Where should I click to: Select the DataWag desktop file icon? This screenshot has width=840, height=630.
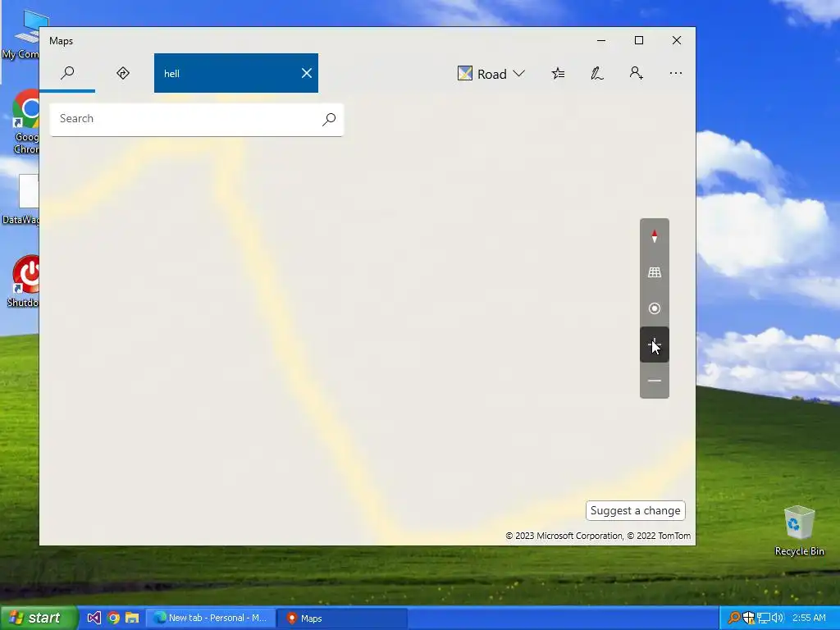point(21,199)
